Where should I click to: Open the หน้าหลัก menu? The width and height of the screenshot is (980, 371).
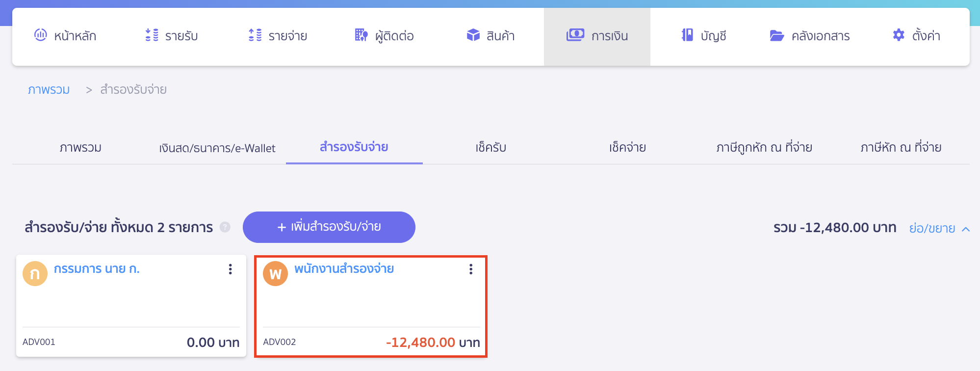(65, 36)
